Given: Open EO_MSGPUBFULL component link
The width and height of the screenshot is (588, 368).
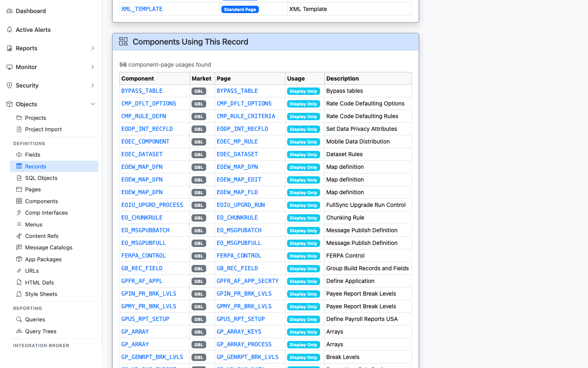Looking at the screenshot, I should [x=143, y=243].
